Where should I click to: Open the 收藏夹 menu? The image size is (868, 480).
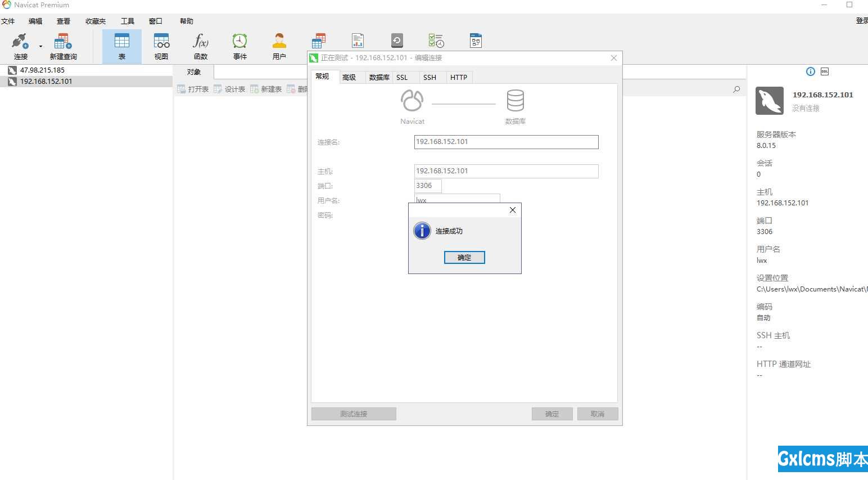click(x=96, y=21)
